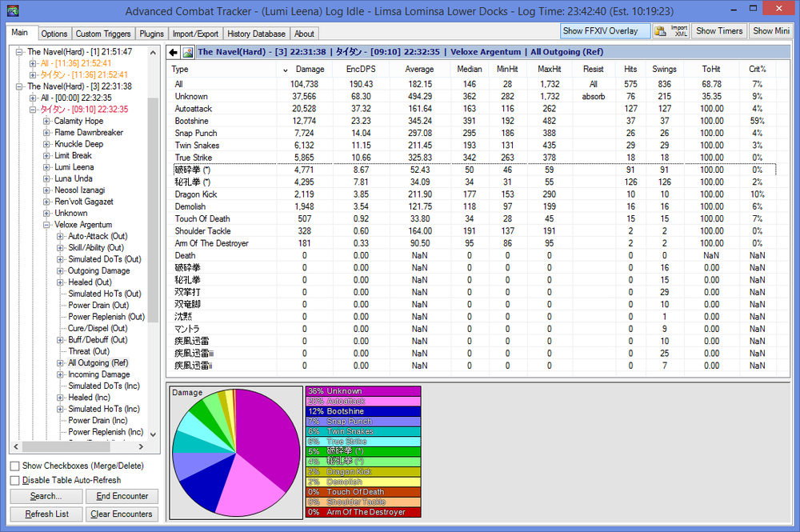Image resolution: width=800 pixels, height=532 pixels.
Task: Sort by the Crit% column header
Action: tap(757, 70)
